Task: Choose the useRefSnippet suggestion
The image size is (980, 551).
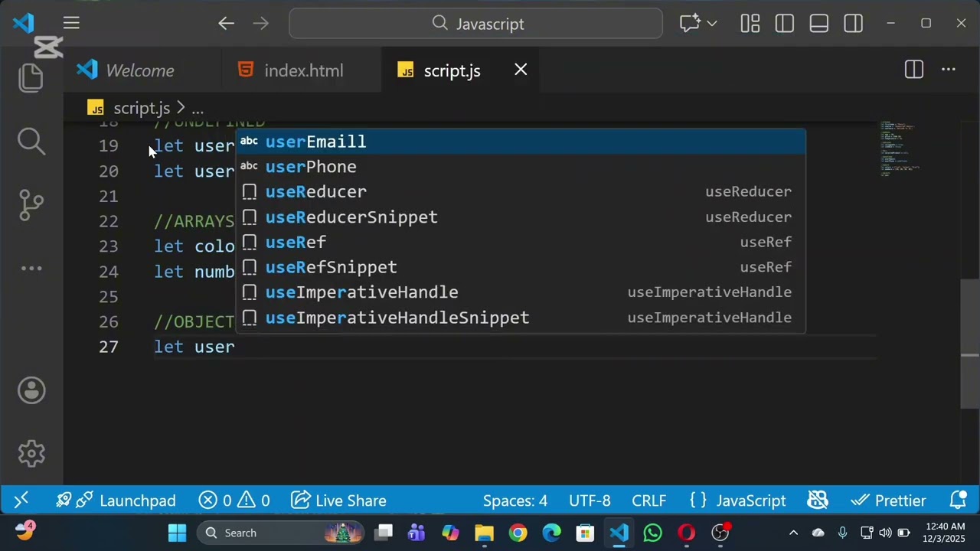Action: tap(521, 267)
